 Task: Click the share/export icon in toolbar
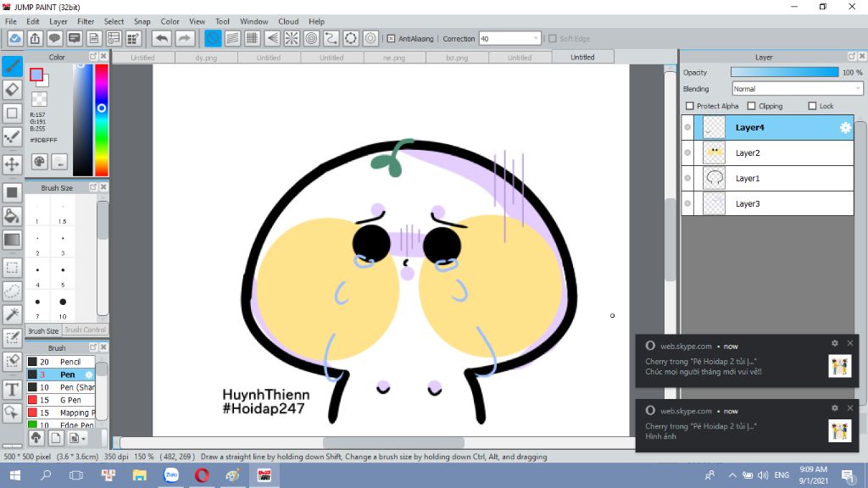pos(35,38)
